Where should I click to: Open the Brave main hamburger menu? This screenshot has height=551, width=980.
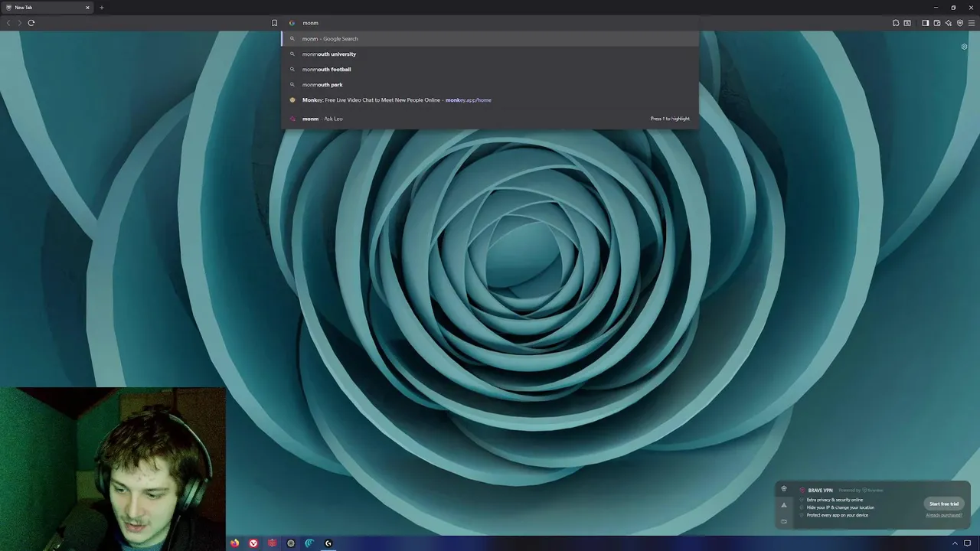tap(971, 23)
